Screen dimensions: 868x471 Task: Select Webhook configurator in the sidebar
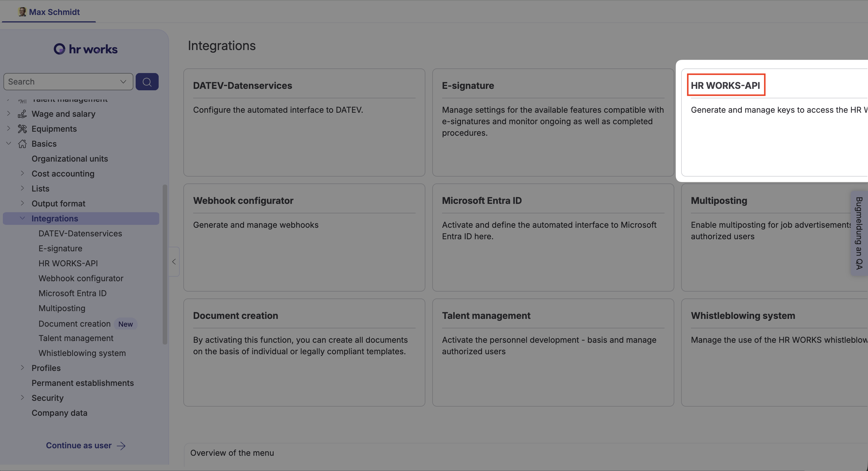pos(81,278)
